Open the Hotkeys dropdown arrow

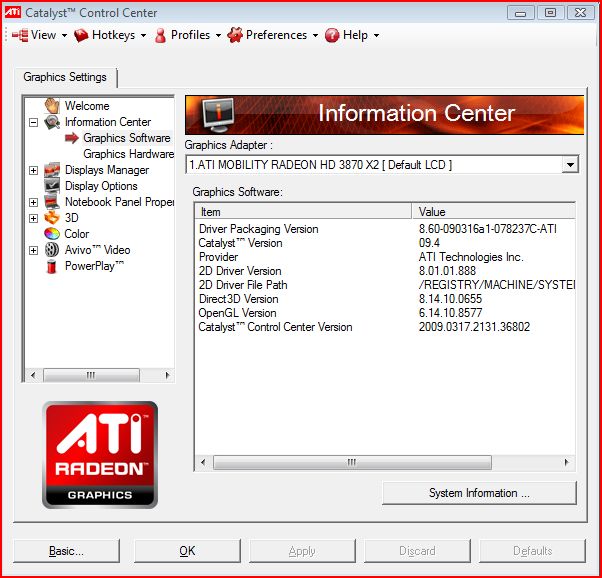coord(143,36)
